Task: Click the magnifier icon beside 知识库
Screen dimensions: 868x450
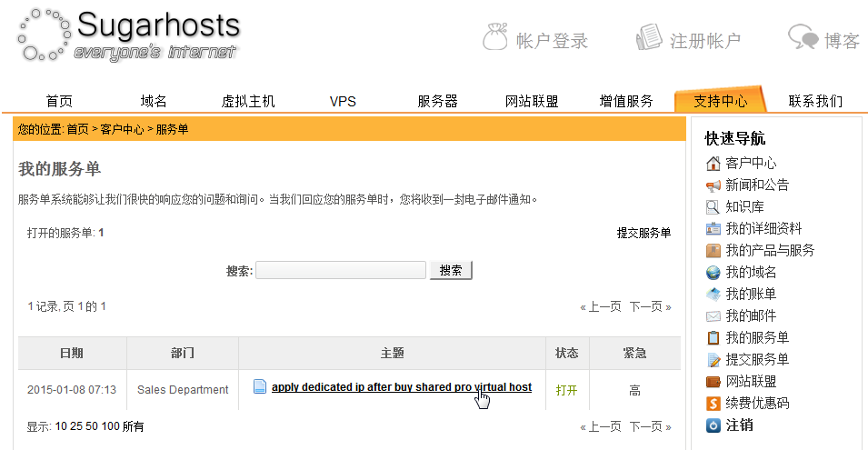Action: point(713,207)
